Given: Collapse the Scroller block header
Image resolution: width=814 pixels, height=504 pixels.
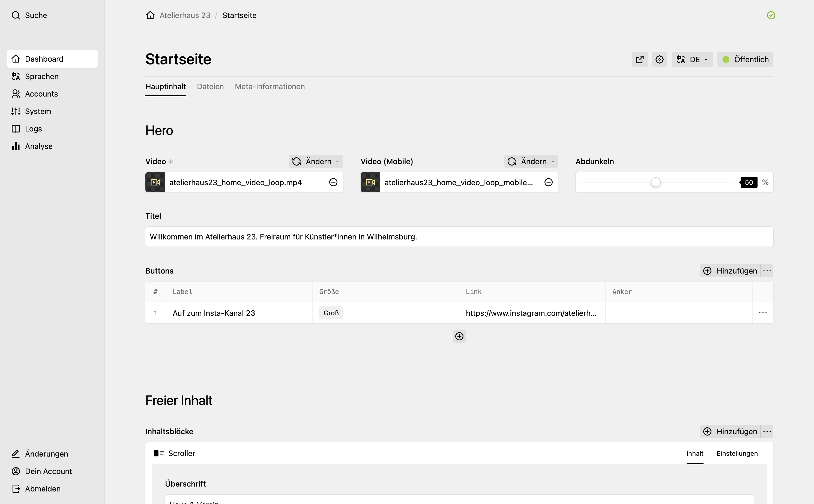Looking at the screenshot, I should coord(182,453).
